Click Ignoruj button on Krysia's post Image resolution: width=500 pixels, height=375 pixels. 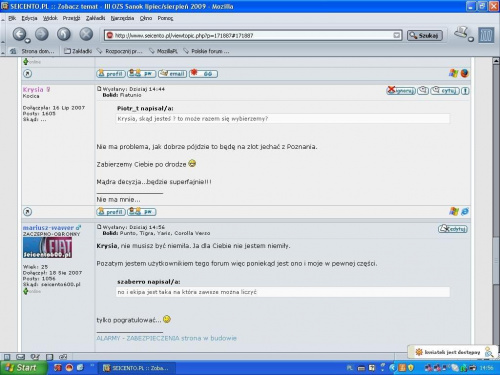coord(401,91)
